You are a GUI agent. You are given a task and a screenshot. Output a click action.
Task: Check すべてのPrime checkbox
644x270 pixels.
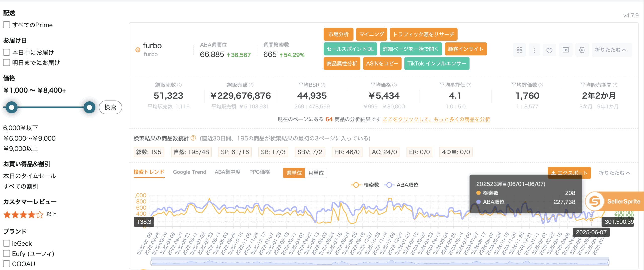pyautogui.click(x=7, y=25)
